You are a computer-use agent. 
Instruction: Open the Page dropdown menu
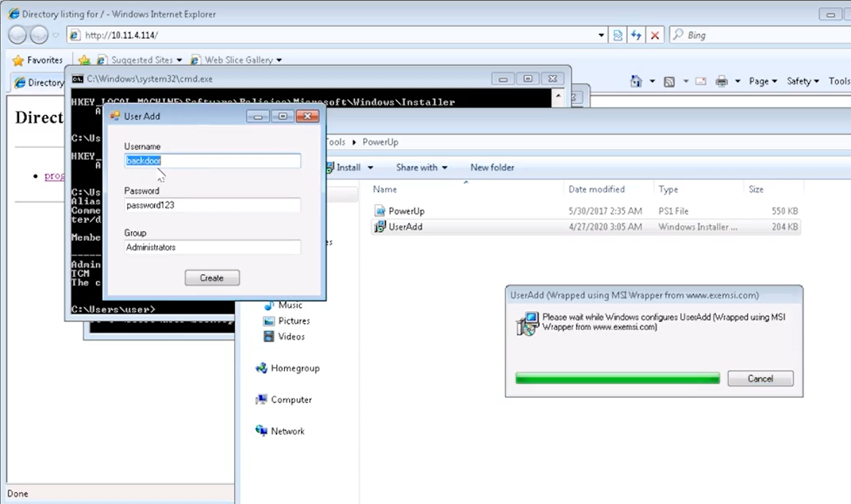[762, 81]
